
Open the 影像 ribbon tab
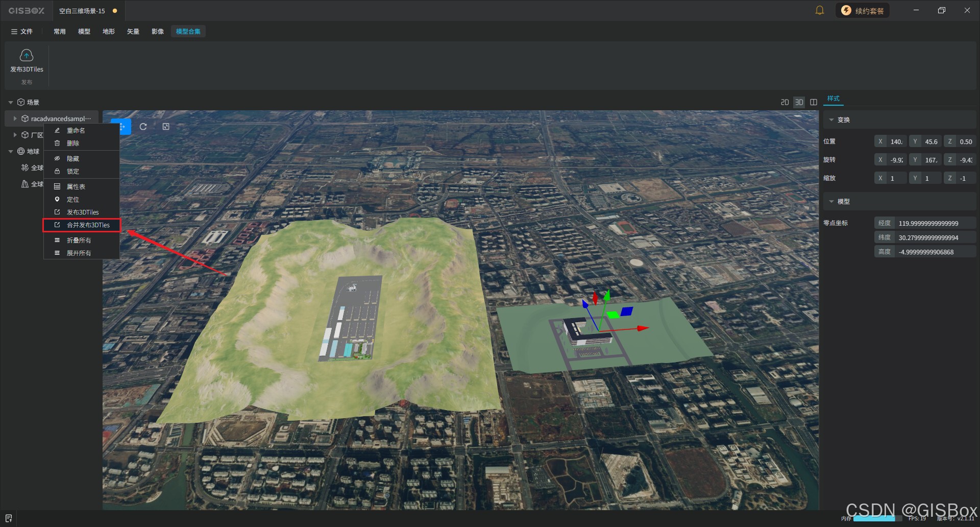[158, 31]
